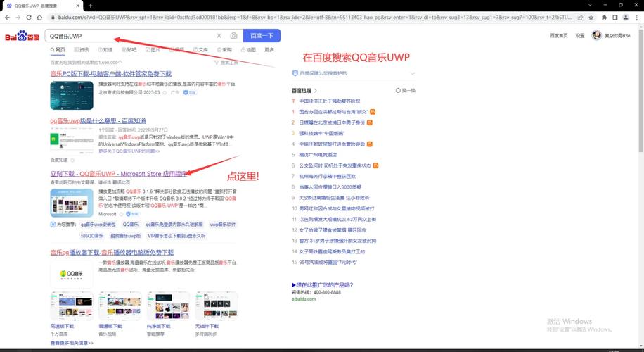Open the 更多 search category menu
The height and width of the screenshot is (352, 644).
pos(269,50)
